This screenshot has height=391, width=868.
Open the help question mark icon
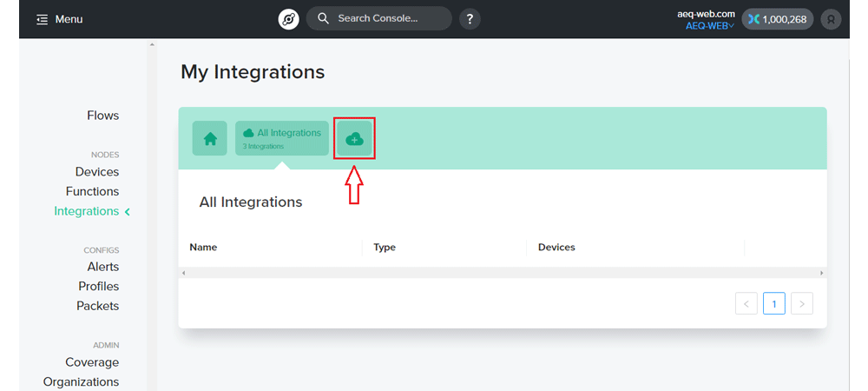coord(470,19)
